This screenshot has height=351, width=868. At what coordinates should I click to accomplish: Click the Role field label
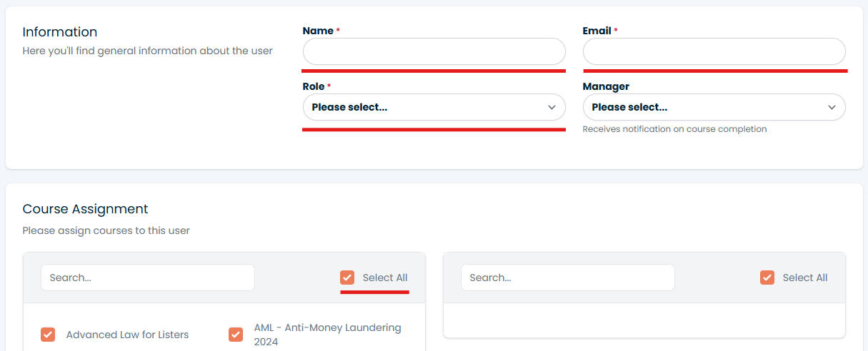click(313, 86)
